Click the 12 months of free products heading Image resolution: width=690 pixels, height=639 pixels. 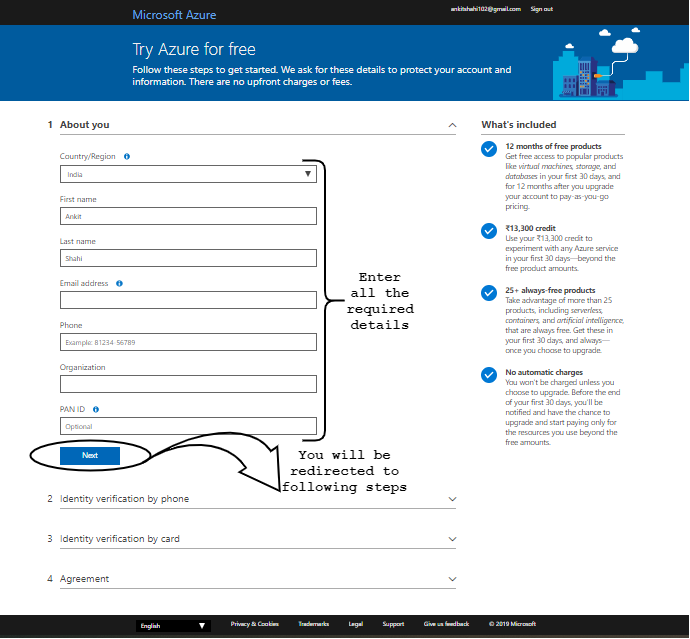coord(553,146)
